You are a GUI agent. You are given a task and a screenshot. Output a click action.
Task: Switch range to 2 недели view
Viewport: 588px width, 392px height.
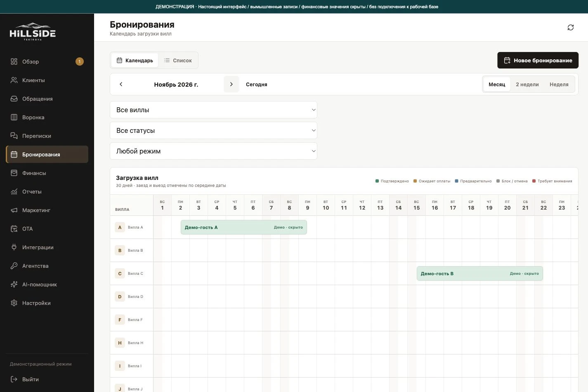click(x=527, y=84)
